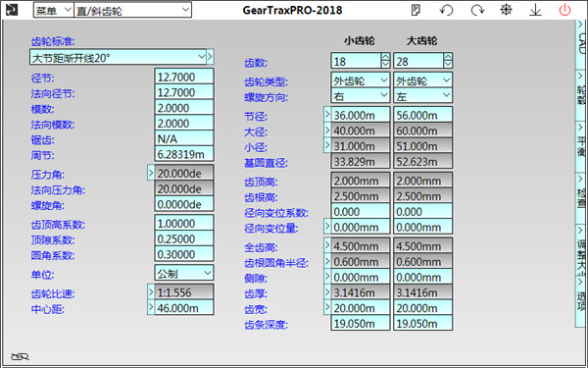Open the notes document icon
Screen dimensions: 588x368
[416, 10]
